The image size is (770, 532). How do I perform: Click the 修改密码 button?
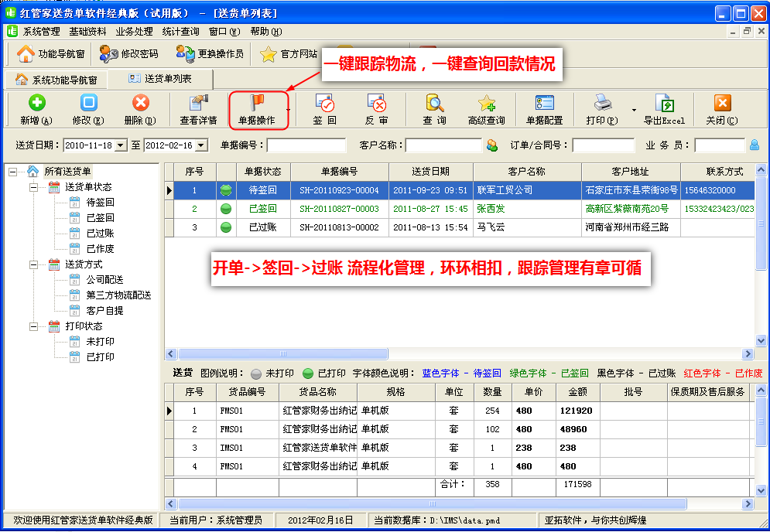coord(129,54)
